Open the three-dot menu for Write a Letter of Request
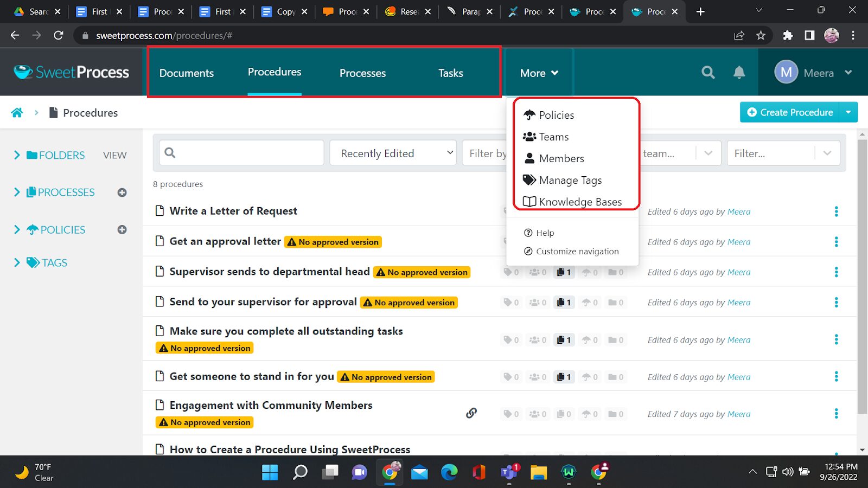The height and width of the screenshot is (488, 868). pos(836,211)
